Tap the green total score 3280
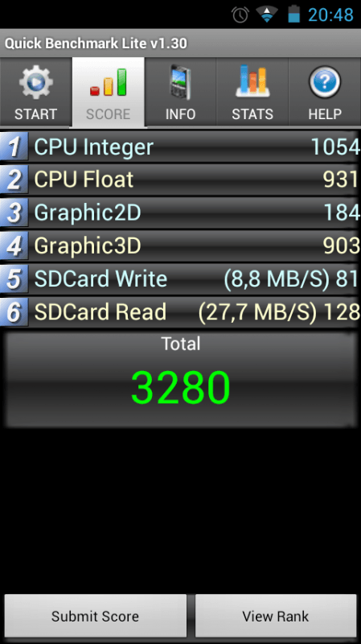361x644 pixels. click(180, 388)
